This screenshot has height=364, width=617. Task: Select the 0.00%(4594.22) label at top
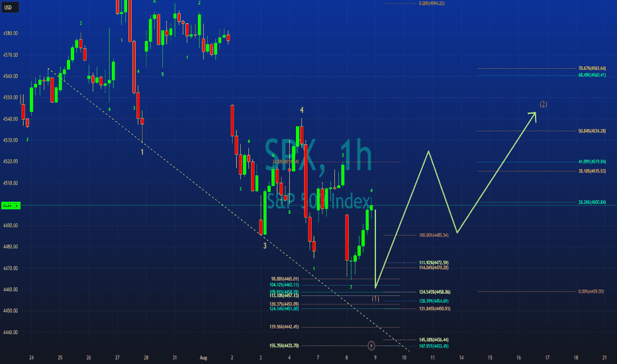(x=432, y=3)
